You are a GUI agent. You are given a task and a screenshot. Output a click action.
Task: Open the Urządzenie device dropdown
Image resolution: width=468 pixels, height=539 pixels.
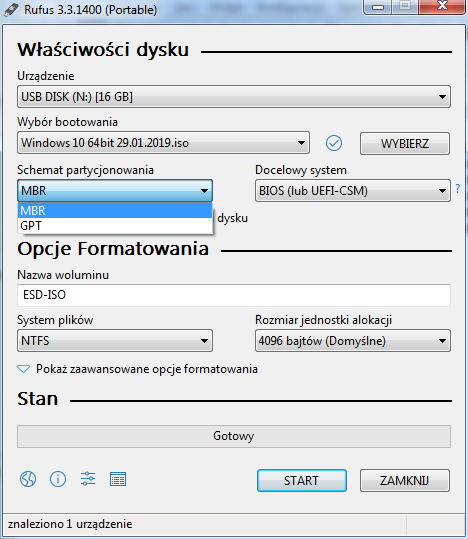pos(234,97)
